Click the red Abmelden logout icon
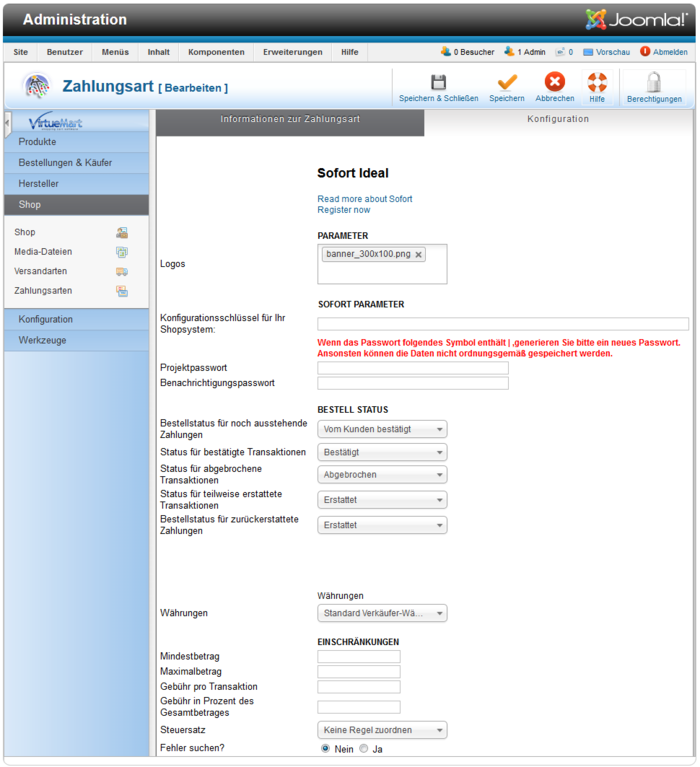This screenshot has height=767, width=700. coord(645,51)
